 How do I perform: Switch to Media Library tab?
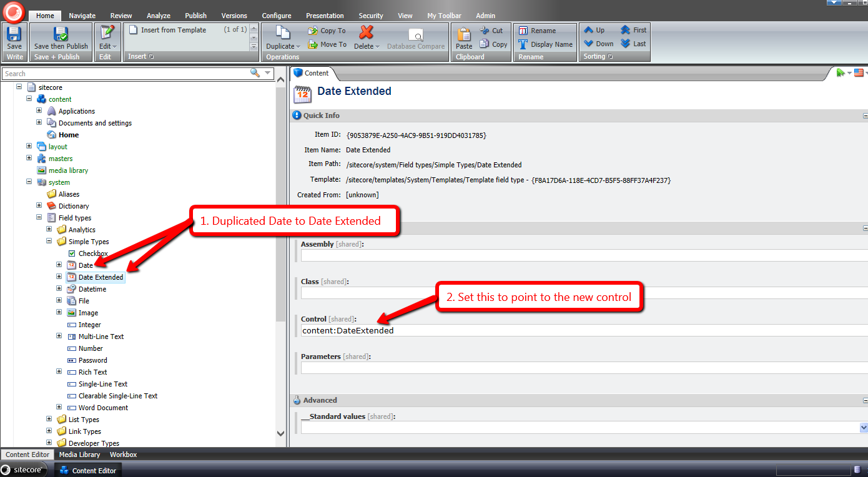click(81, 455)
